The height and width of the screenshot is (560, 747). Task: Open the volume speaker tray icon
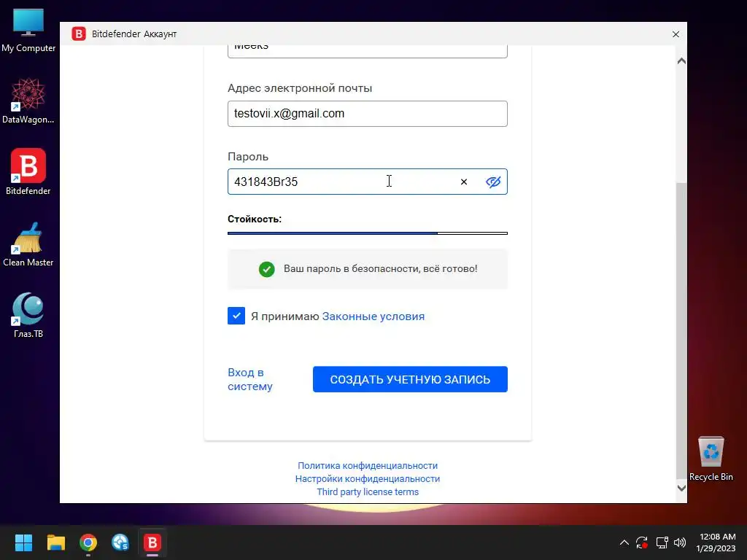680,542
